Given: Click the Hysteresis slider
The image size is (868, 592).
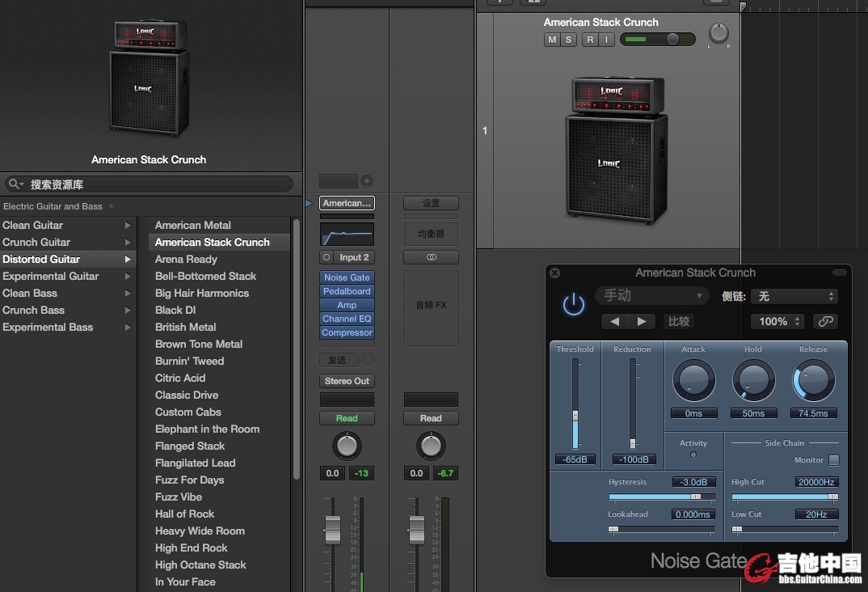Looking at the screenshot, I should coord(662,497).
